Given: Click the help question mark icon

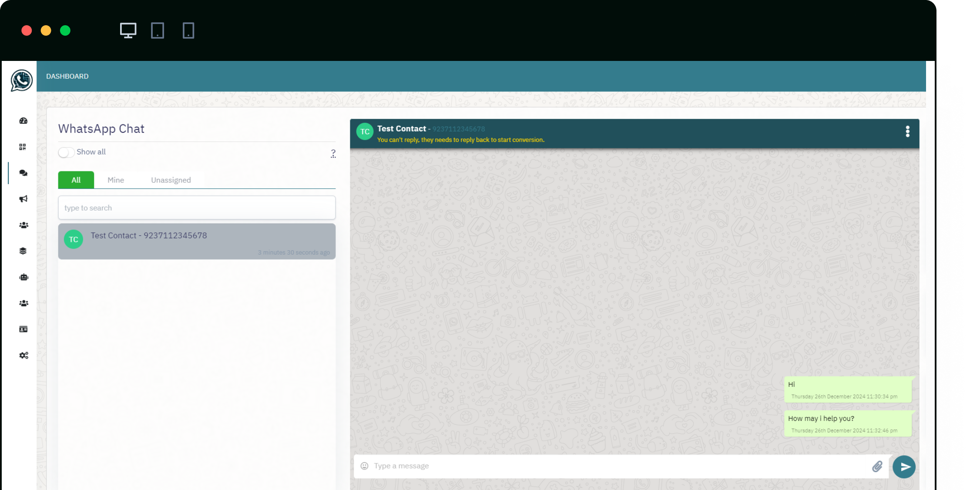Looking at the screenshot, I should click(x=333, y=153).
